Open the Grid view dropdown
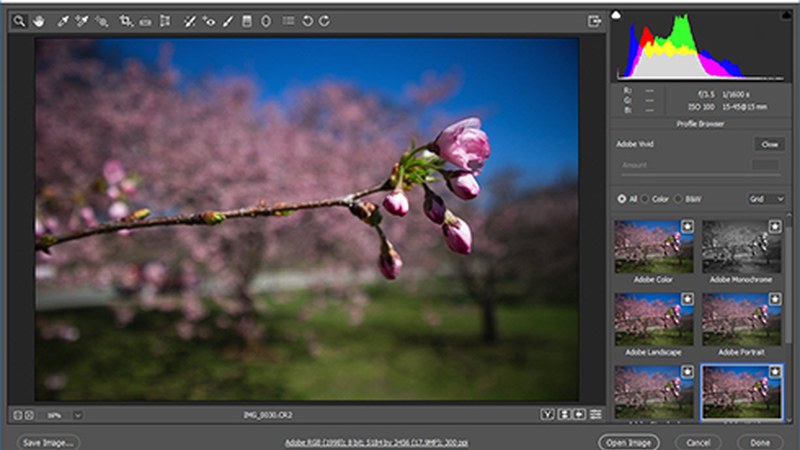The width and height of the screenshot is (800, 450). (x=767, y=199)
